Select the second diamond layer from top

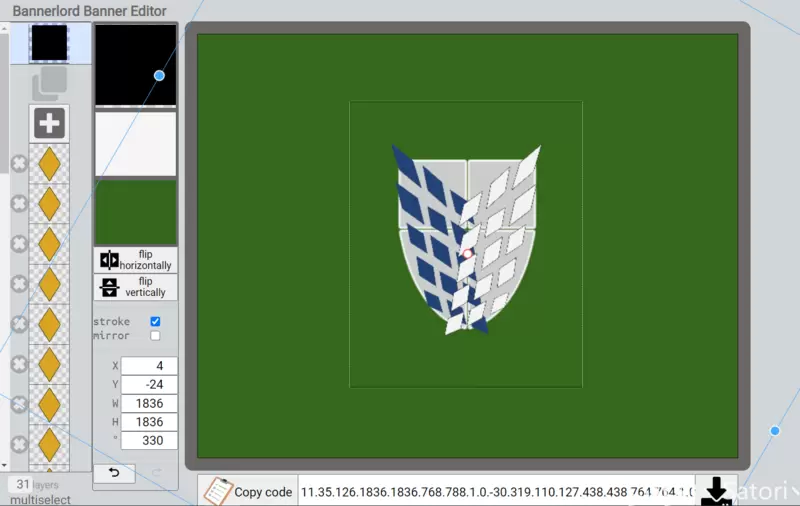click(x=49, y=204)
